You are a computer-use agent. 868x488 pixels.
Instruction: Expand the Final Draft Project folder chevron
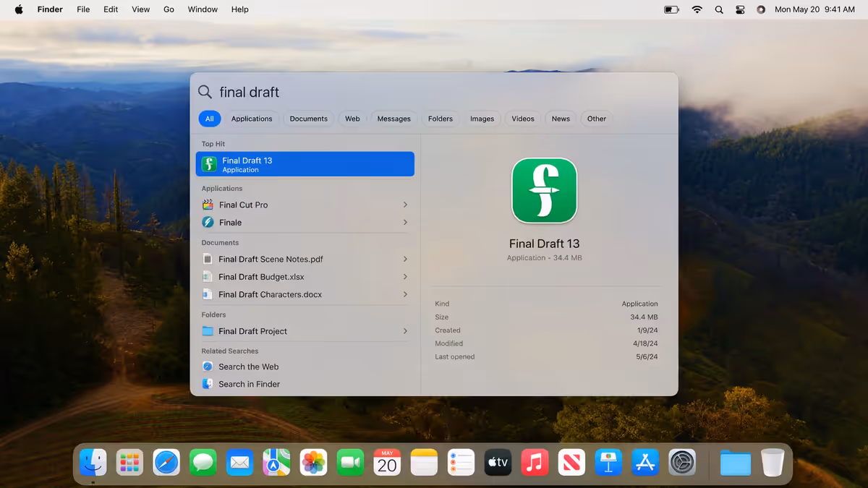(405, 331)
